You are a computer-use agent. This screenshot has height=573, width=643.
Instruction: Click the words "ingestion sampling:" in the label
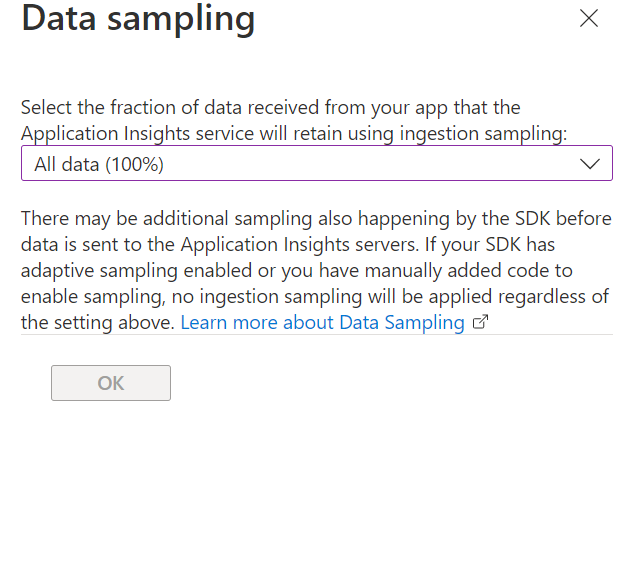pos(495,132)
